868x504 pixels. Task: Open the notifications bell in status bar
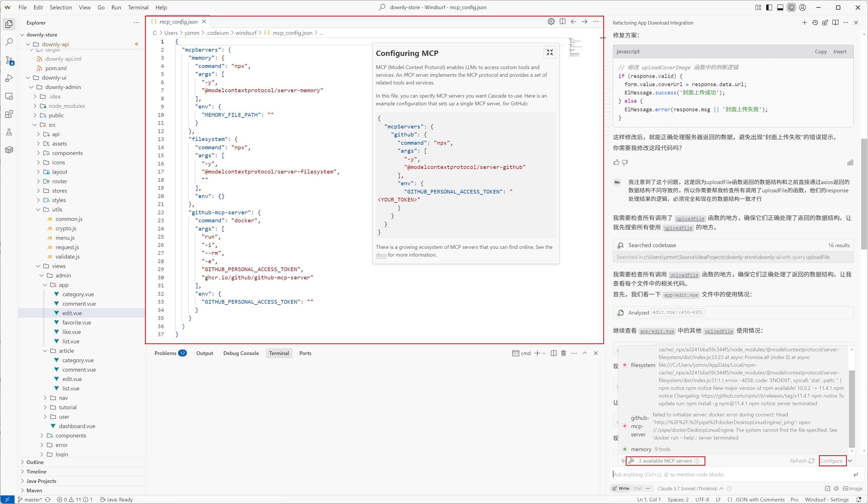click(859, 499)
